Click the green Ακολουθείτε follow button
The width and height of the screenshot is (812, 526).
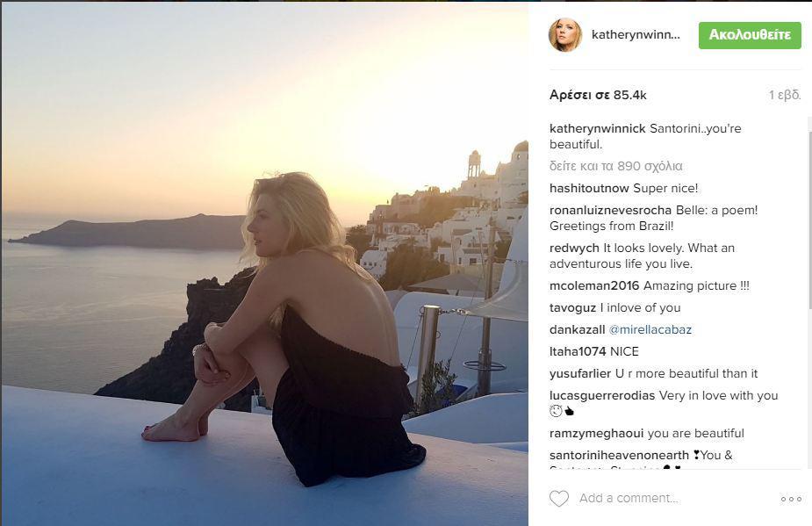coord(750,35)
